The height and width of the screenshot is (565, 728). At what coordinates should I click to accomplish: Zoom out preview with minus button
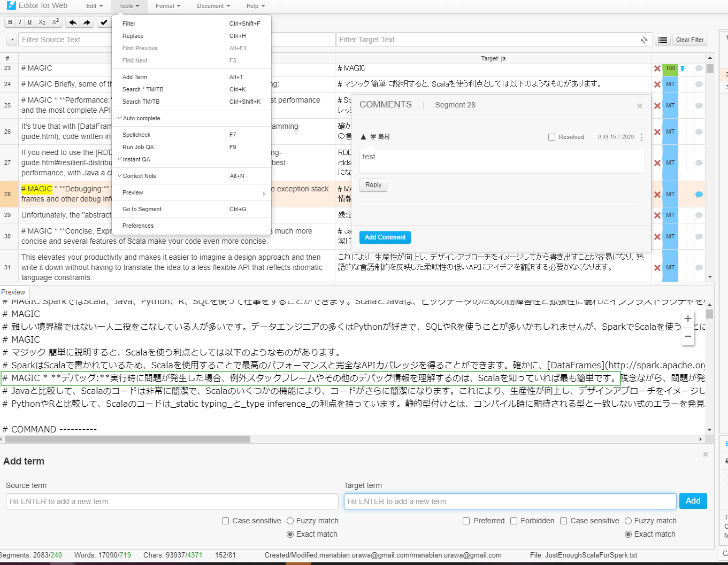click(688, 337)
